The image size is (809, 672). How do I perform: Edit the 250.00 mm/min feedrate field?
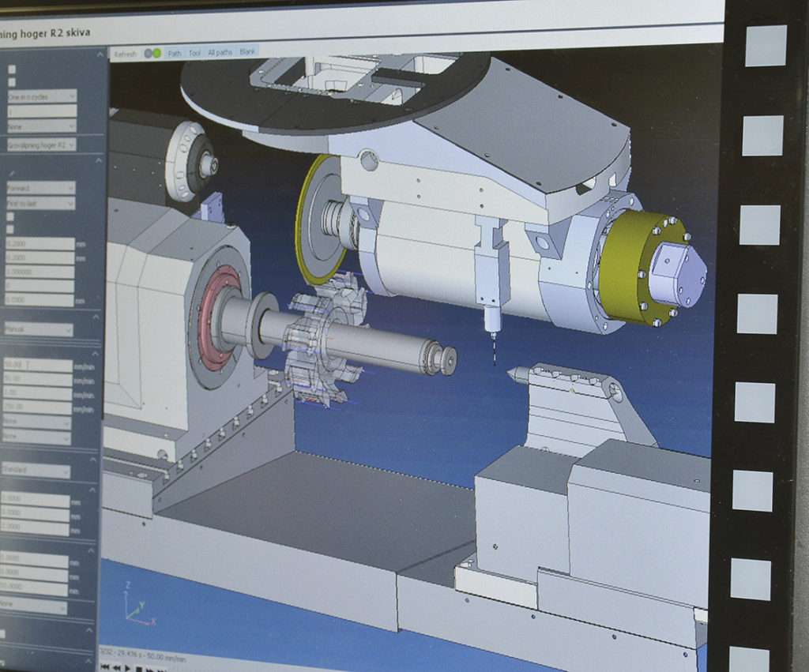point(36,407)
